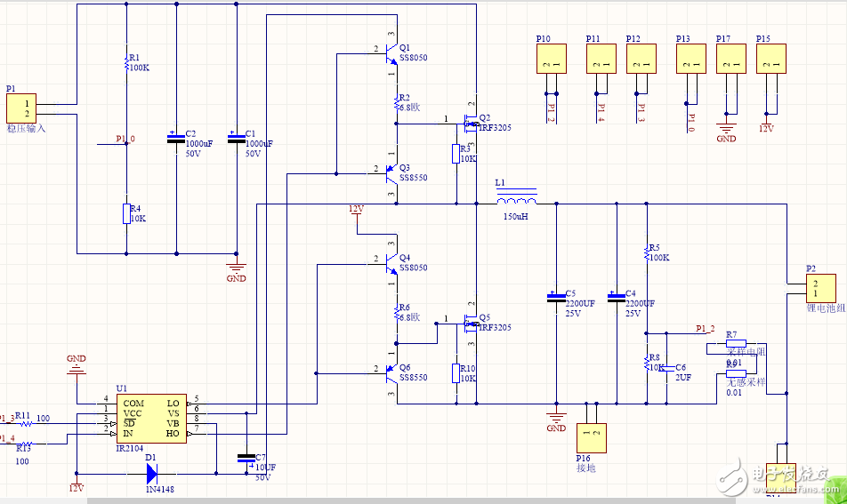Image resolution: width=847 pixels, height=504 pixels.
Task: Click the LO pin label on U1
Action: pyautogui.click(x=173, y=403)
